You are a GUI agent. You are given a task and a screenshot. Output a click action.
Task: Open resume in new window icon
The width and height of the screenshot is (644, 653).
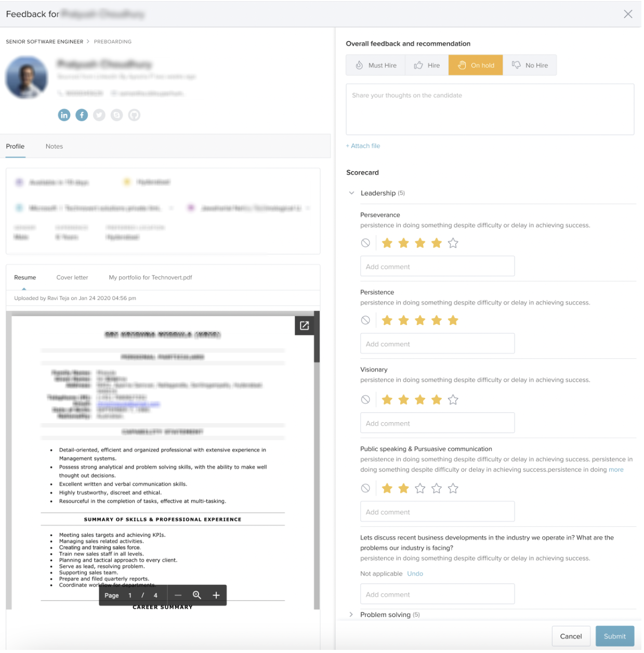pos(305,326)
